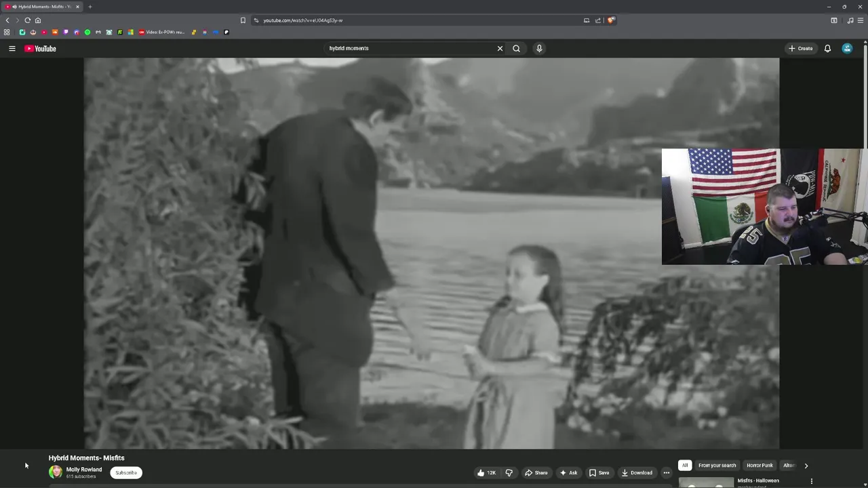
Task: Open picture-in-picture icon in address bar
Action: click(587, 20)
